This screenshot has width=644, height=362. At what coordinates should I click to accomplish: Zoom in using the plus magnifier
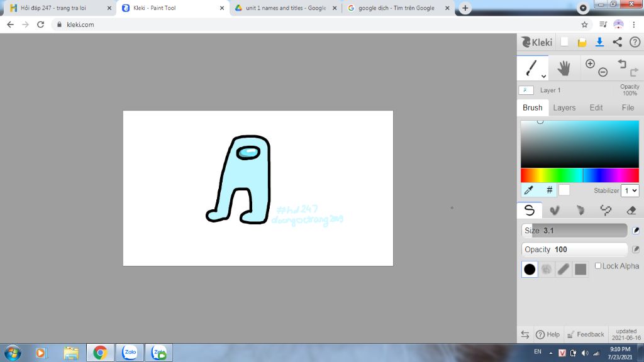[590, 63]
